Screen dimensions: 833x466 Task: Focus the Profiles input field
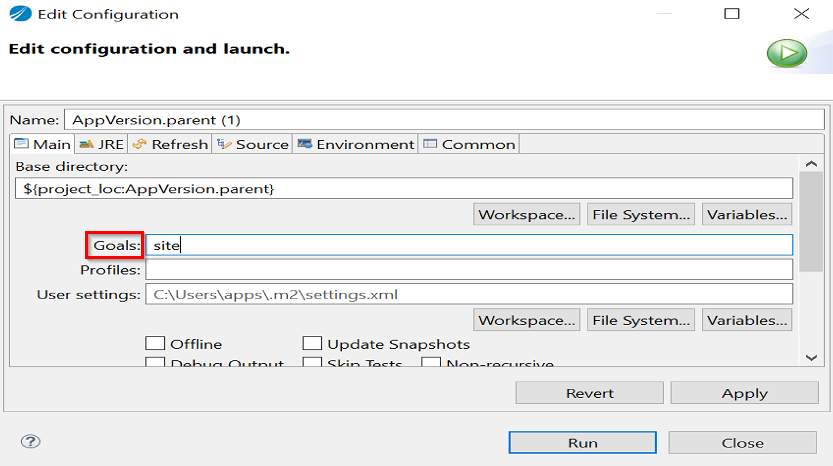point(468,270)
